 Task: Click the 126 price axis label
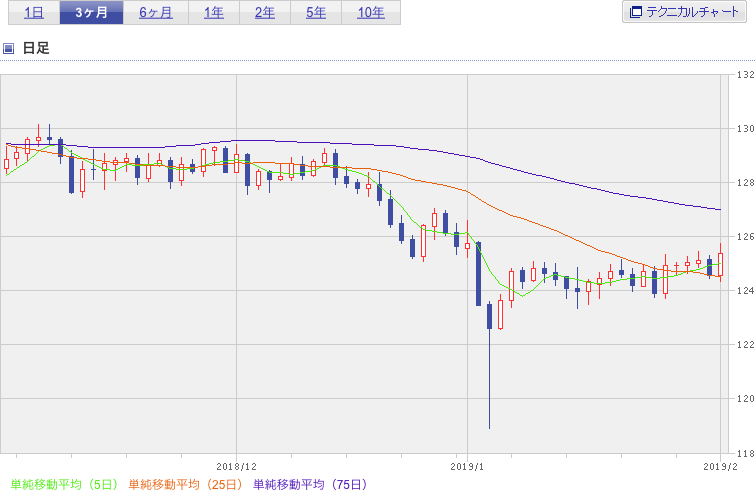(x=745, y=236)
